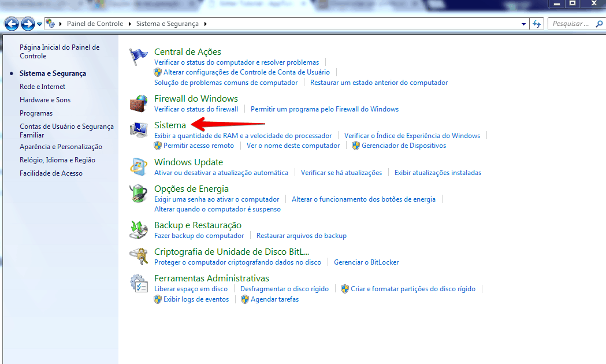
Task: Go to Hardware e Sons category
Action: pos(45,100)
